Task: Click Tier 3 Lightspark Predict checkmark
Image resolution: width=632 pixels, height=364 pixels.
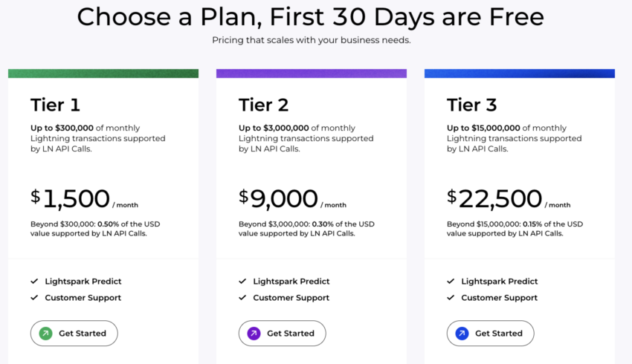Action: point(451,282)
